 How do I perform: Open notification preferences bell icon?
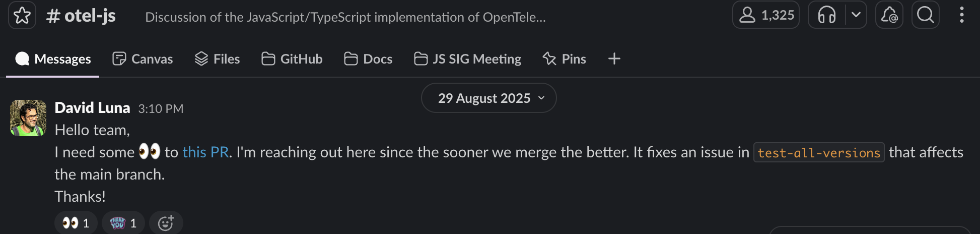point(889,15)
